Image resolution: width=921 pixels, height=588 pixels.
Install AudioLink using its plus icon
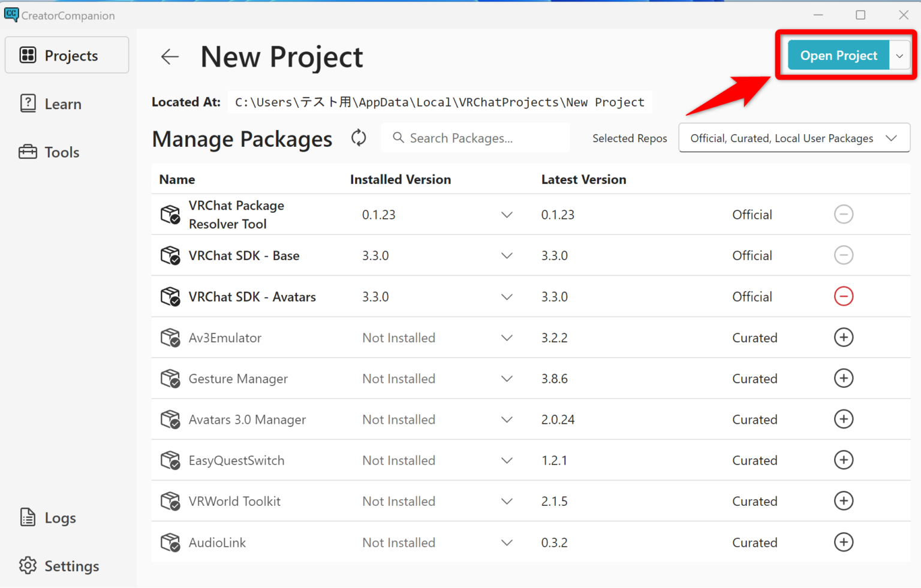[843, 542]
